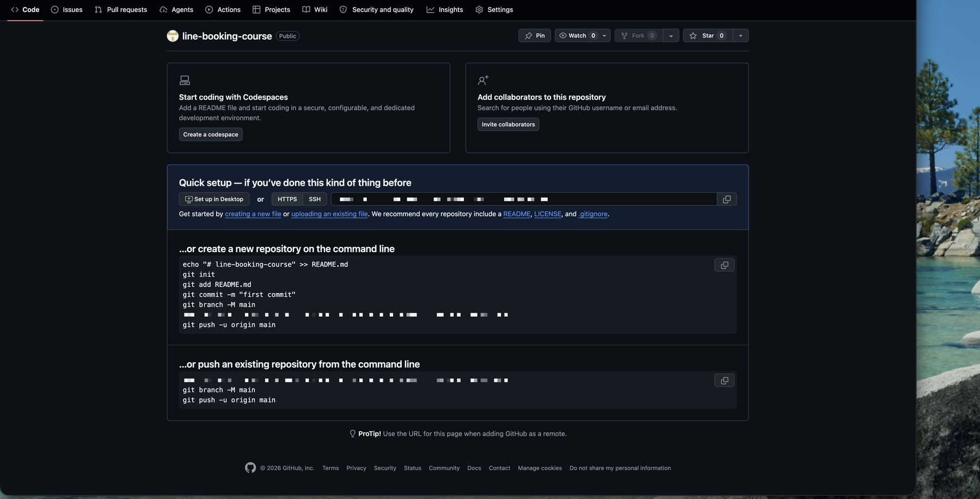Click the add collaborators person icon

(x=483, y=80)
